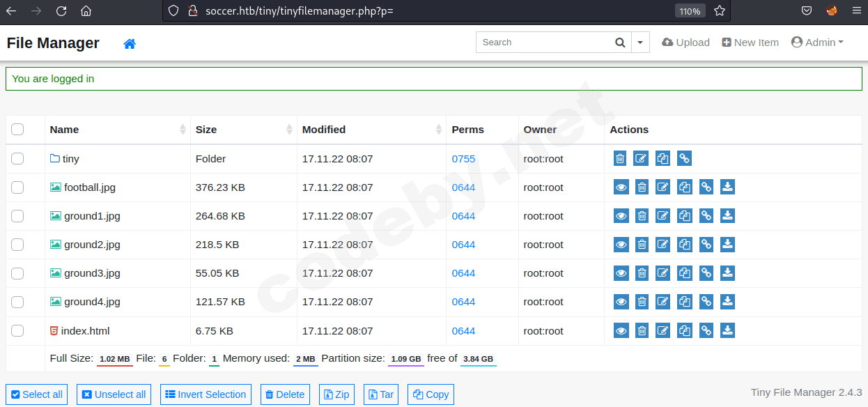Click the home icon beside File Manager
868x407 pixels.
click(x=130, y=43)
